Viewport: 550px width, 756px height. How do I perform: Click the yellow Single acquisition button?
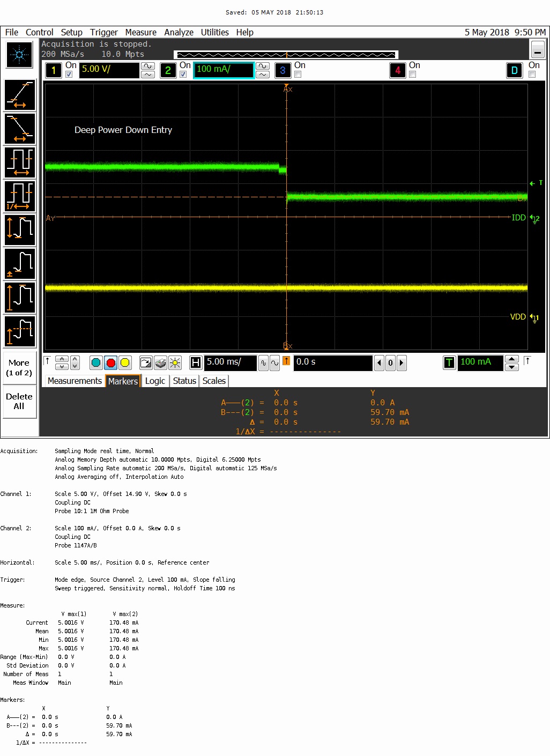coord(125,363)
